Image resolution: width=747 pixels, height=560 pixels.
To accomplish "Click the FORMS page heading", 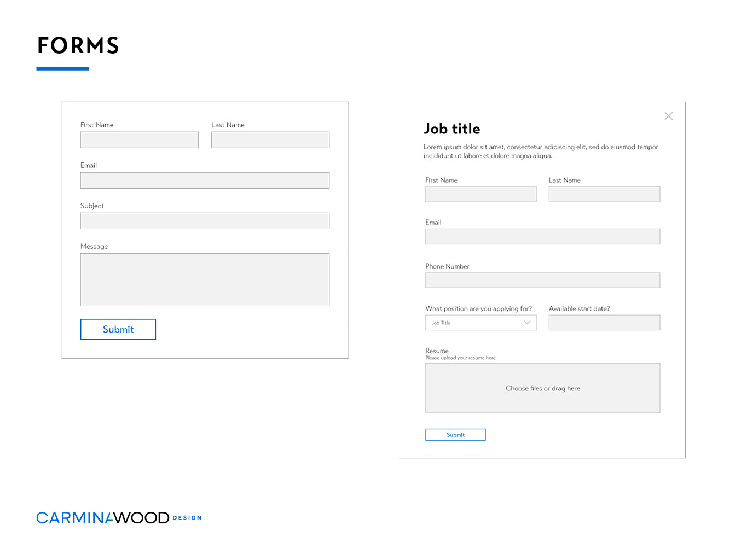I will point(78,45).
